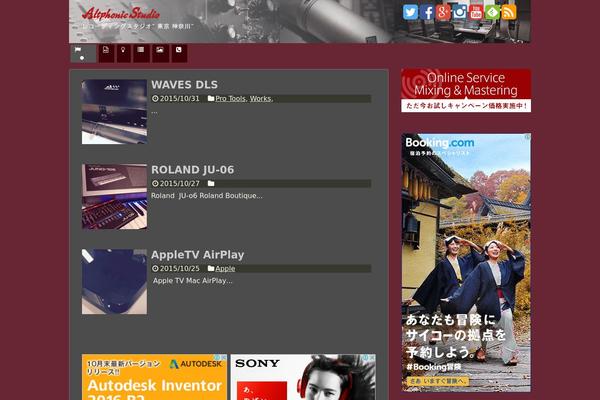Select the light bulb navigation tab
600x400 pixels.
(x=123, y=53)
